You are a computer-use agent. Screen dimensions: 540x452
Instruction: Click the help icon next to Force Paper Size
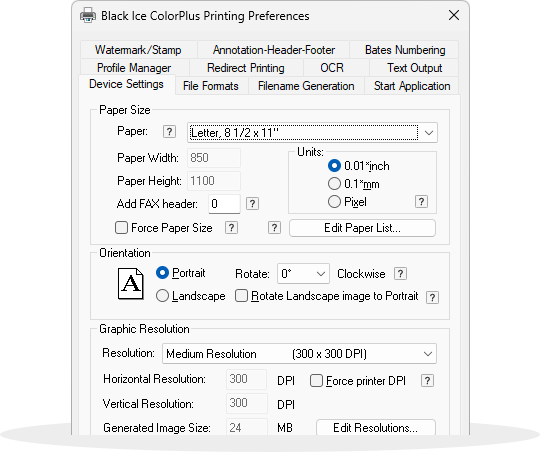(x=231, y=228)
